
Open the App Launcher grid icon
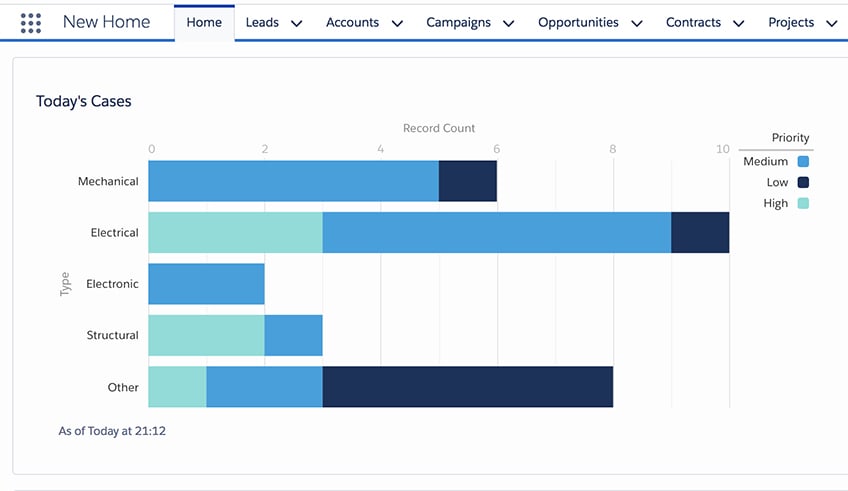(31, 22)
